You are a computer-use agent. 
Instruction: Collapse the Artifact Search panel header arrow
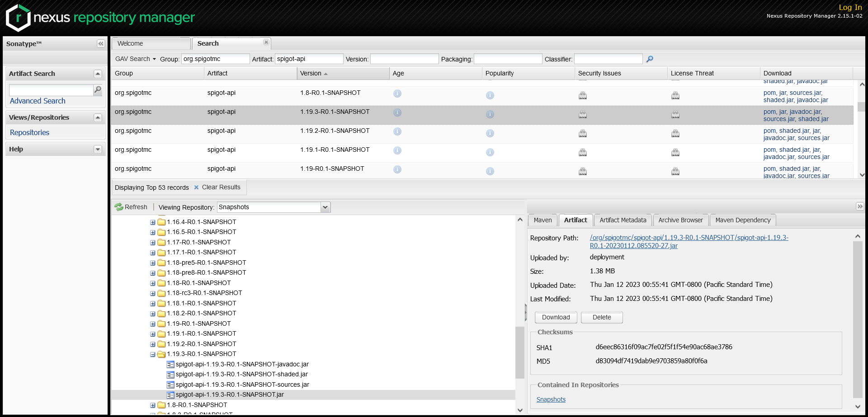click(98, 73)
